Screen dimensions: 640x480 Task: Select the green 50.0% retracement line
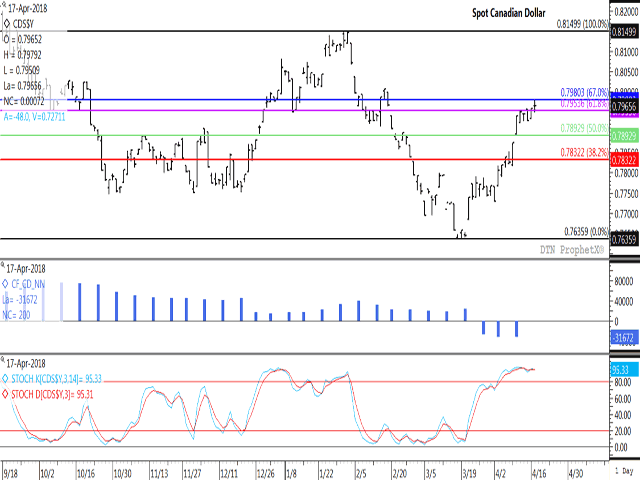304,136
